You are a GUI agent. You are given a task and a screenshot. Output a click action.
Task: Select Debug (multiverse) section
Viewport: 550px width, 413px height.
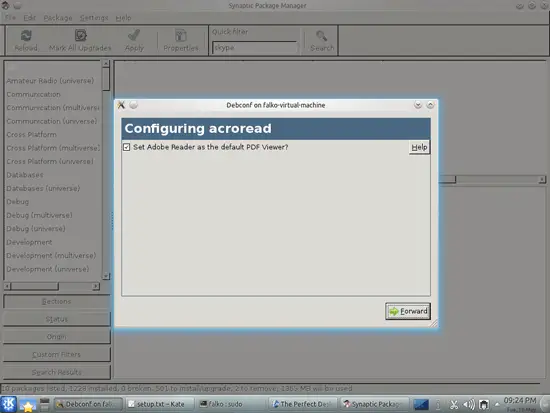click(x=39, y=215)
